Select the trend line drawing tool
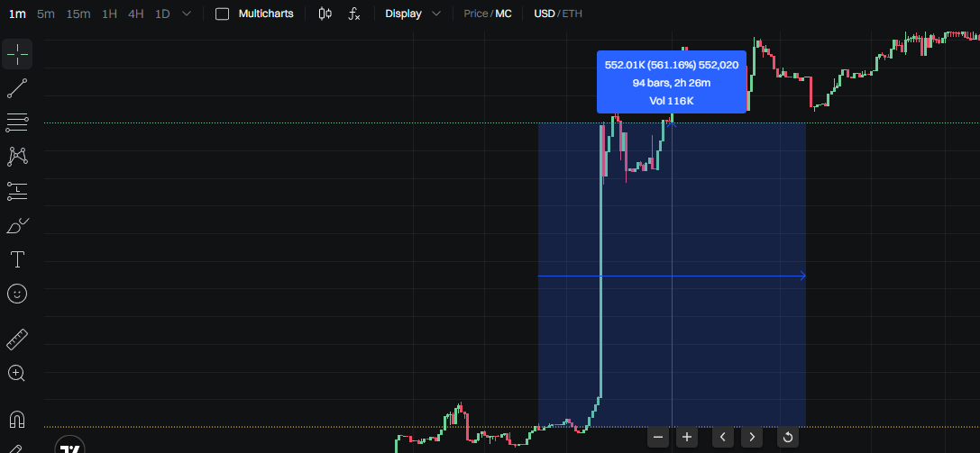 [17, 88]
